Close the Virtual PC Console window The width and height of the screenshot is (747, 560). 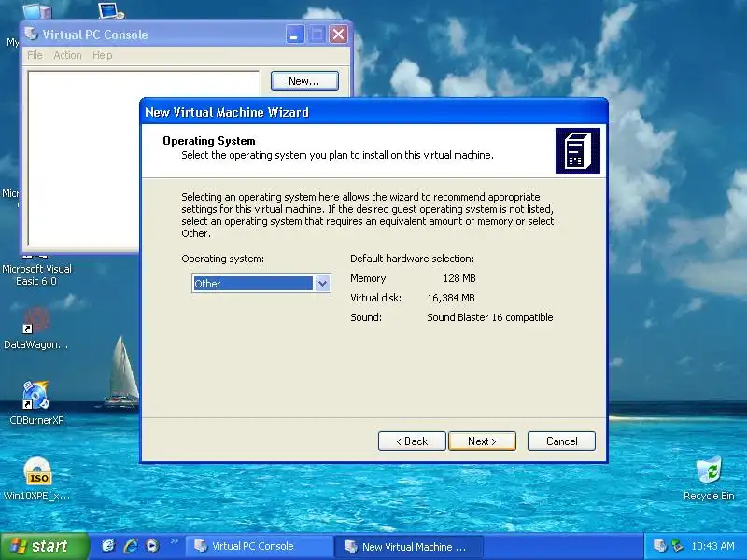coord(338,35)
